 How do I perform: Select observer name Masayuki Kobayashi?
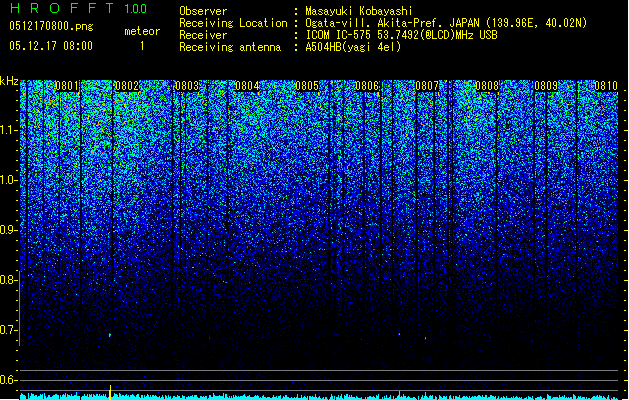coord(359,11)
